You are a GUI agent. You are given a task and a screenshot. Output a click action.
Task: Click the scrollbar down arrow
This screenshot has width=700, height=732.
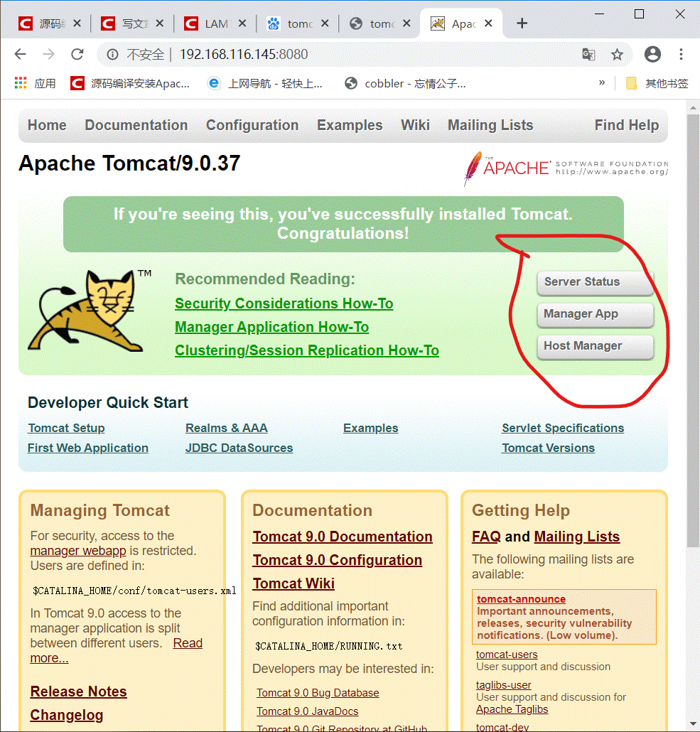[x=693, y=723]
